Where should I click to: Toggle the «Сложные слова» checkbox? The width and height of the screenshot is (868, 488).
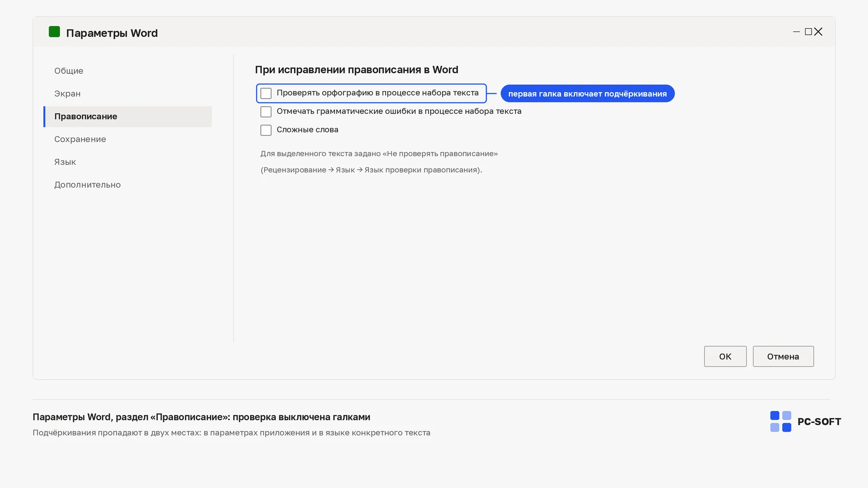pos(266,130)
